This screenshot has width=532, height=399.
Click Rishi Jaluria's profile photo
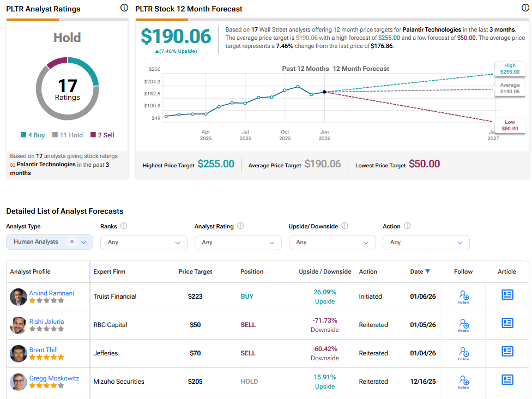pyautogui.click(x=19, y=325)
